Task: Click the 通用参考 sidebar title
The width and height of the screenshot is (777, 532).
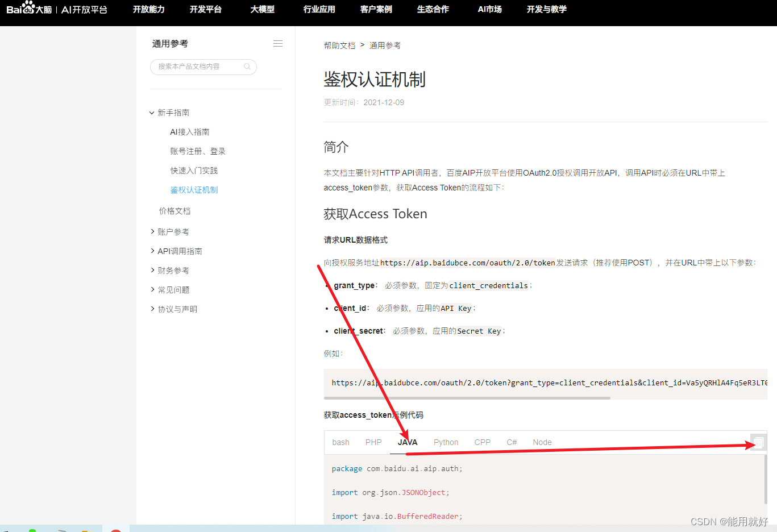Action: [170, 44]
